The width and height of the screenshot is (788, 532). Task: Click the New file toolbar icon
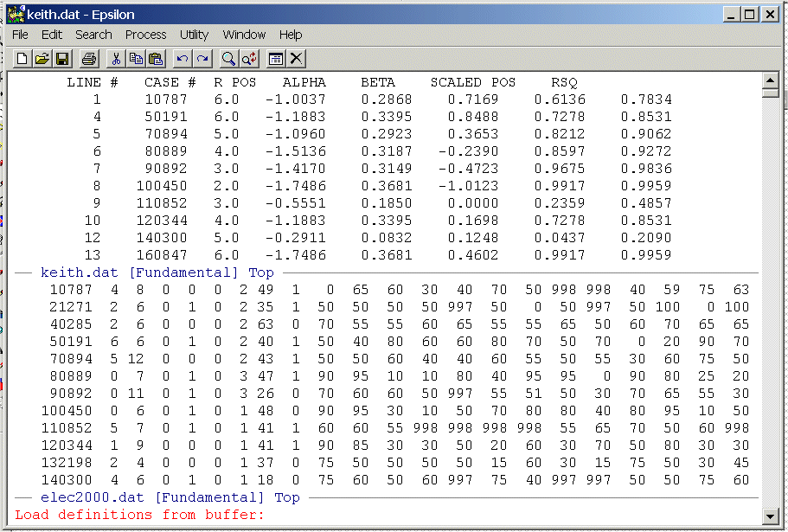point(21,59)
